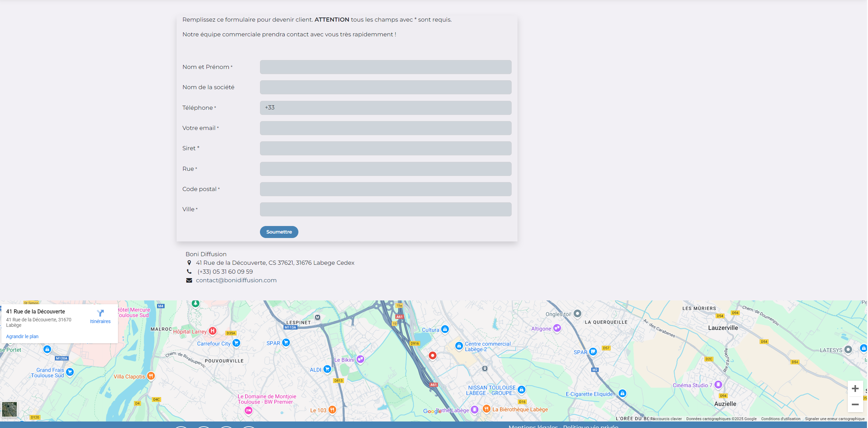Screen dimensions: 868x428
Task: Zoom in on the map
Action: pos(855,389)
